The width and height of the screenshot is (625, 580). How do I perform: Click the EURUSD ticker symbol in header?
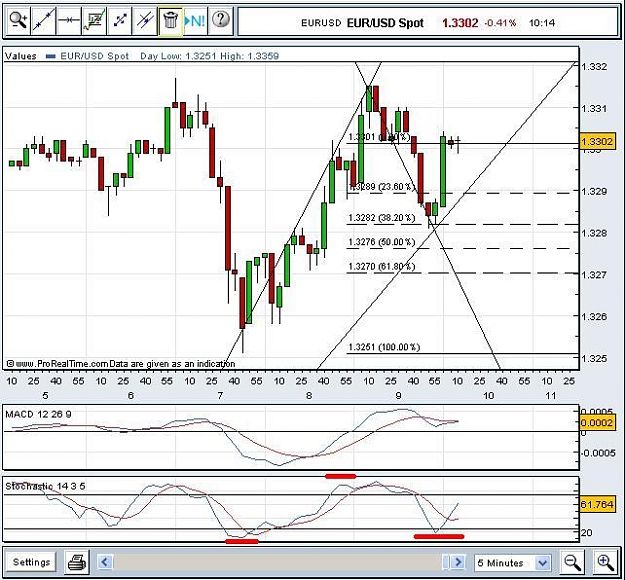click(x=321, y=23)
